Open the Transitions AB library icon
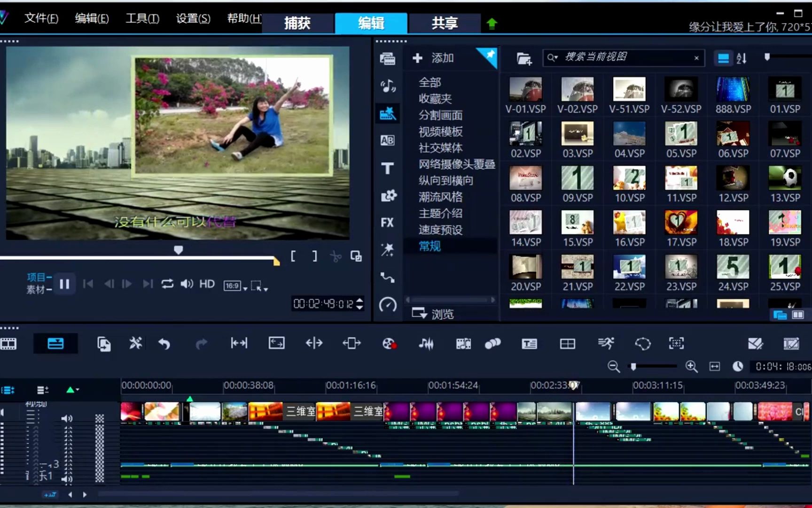 coord(387,140)
